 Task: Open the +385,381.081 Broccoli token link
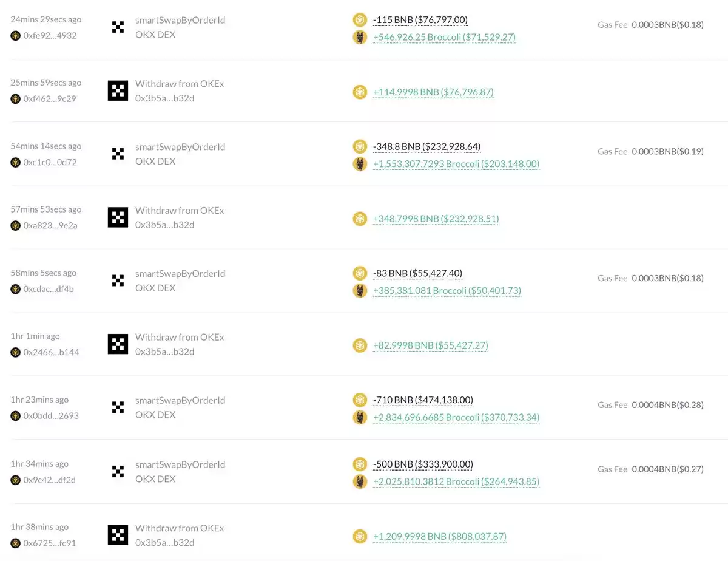(x=447, y=290)
